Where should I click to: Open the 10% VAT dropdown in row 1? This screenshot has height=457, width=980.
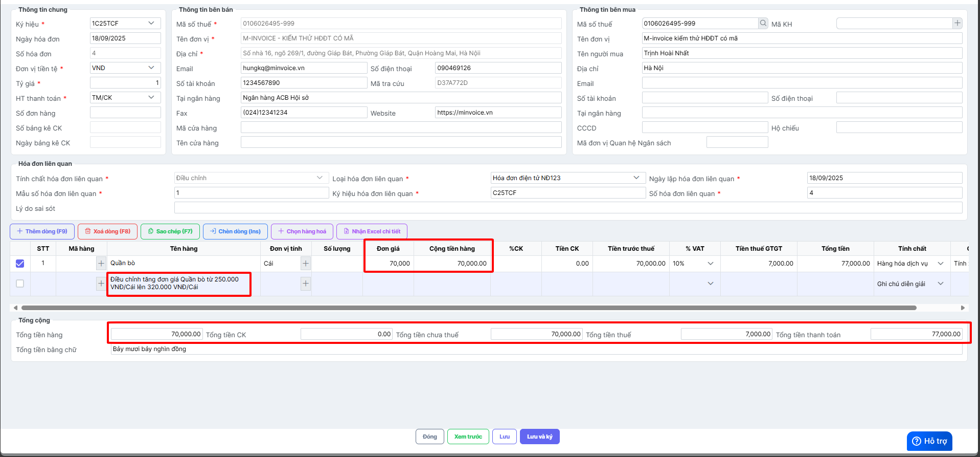(x=710, y=263)
